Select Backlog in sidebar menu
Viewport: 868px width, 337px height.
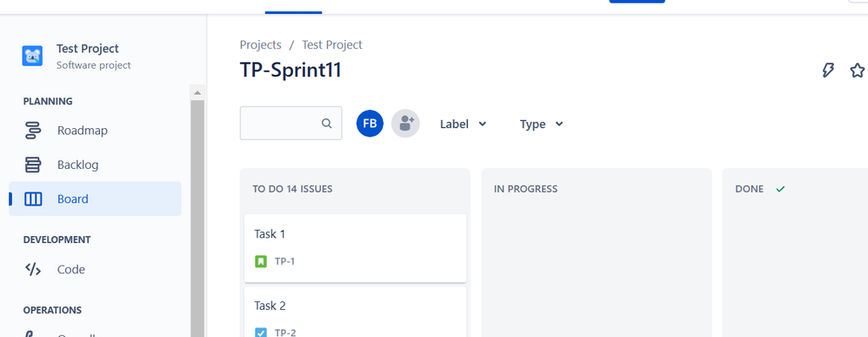[x=95, y=165]
